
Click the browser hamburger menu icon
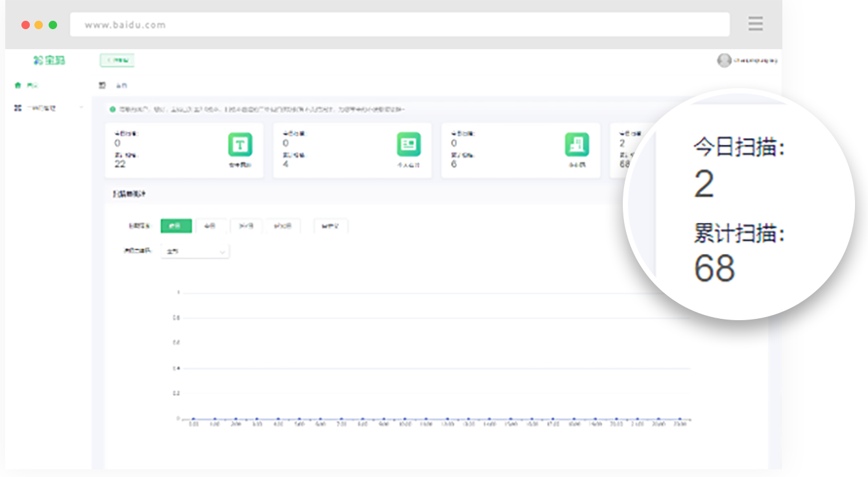point(755,25)
